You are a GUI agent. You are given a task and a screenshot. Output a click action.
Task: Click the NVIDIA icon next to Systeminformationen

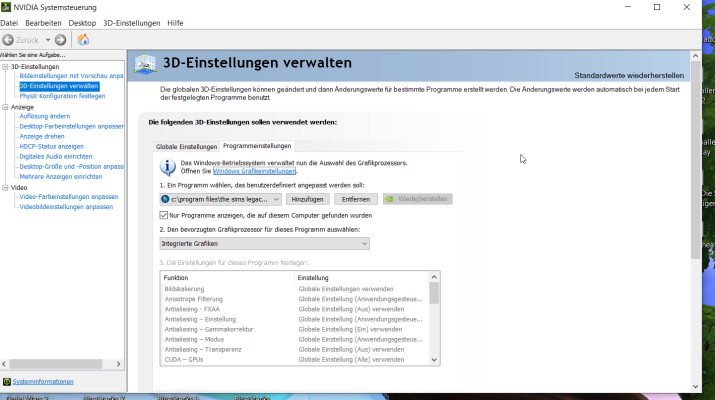tap(6, 382)
